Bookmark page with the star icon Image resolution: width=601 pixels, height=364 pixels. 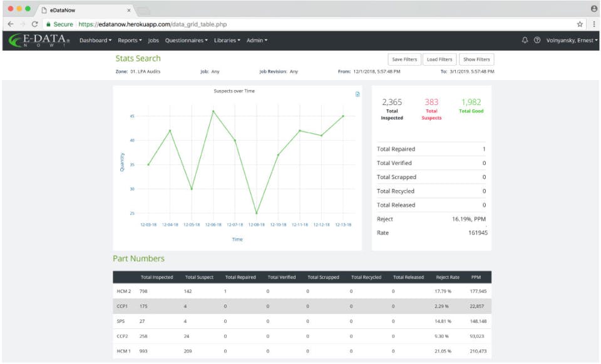point(580,24)
